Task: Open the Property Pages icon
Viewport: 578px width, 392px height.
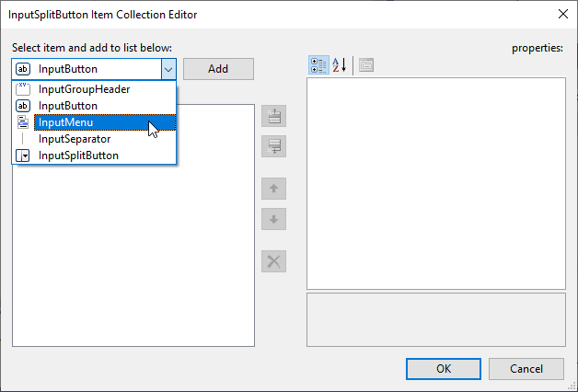Action: (x=365, y=64)
